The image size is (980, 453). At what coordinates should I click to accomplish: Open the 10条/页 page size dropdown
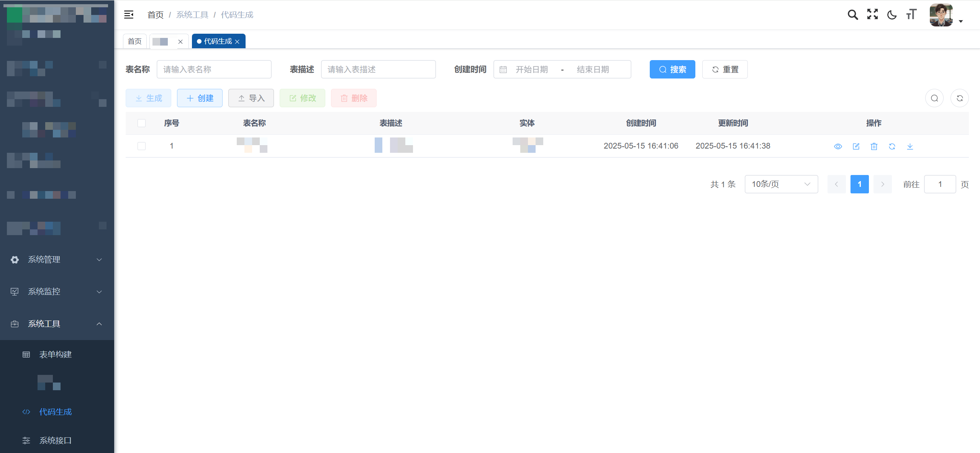781,184
